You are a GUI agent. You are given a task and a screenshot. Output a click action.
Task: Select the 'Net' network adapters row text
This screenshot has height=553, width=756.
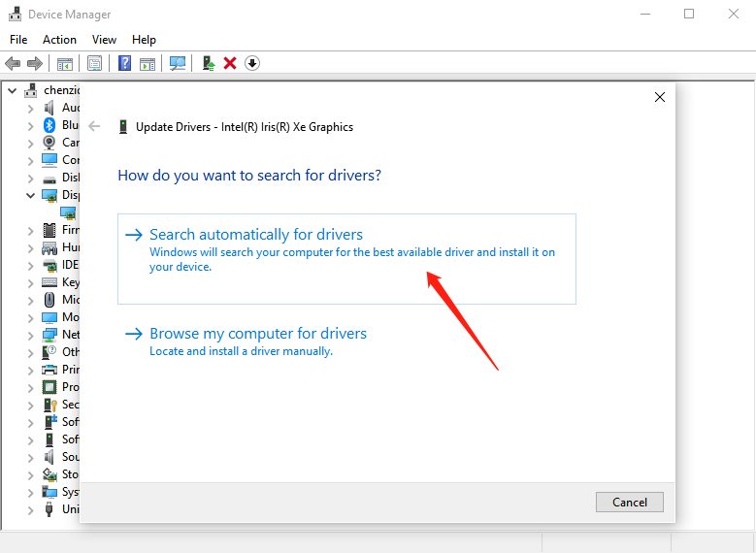click(x=71, y=334)
